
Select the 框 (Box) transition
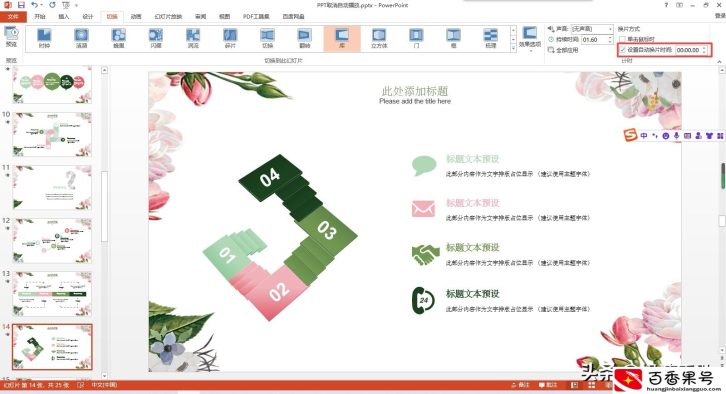coord(453,38)
